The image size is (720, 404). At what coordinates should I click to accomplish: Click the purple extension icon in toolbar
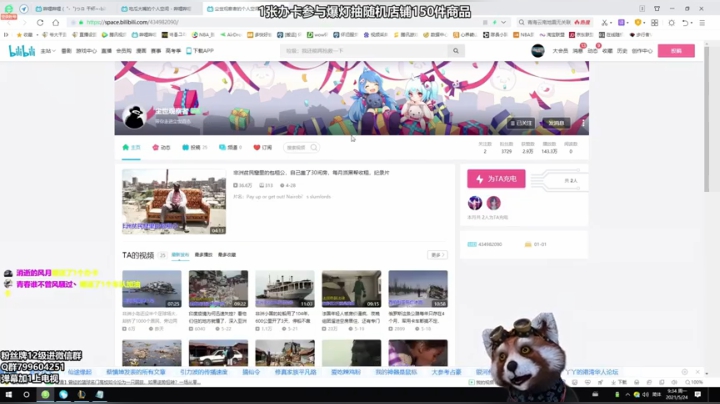621,22
